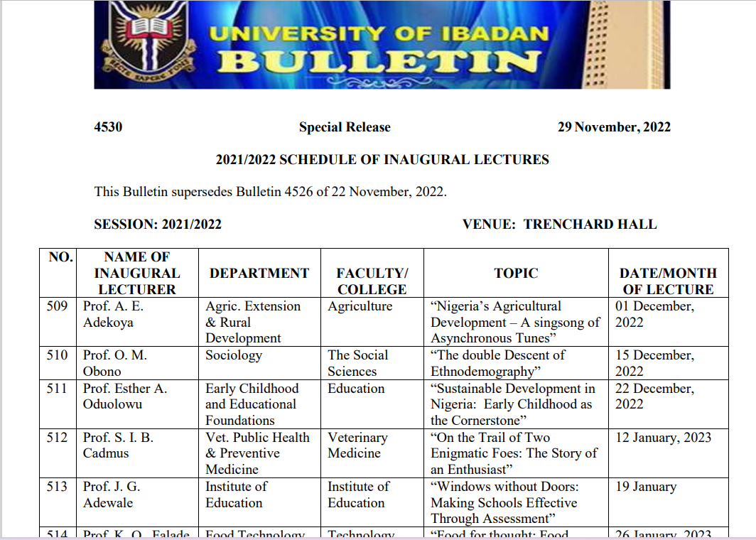Click the 12 January, 2023 date cell
Image resolution: width=756 pixels, height=540 pixels.
tap(663, 438)
